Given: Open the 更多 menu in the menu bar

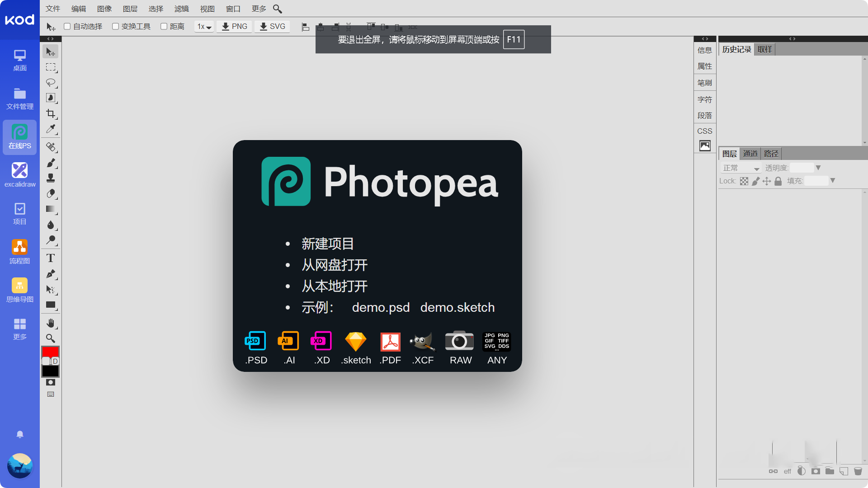Looking at the screenshot, I should coord(259,9).
